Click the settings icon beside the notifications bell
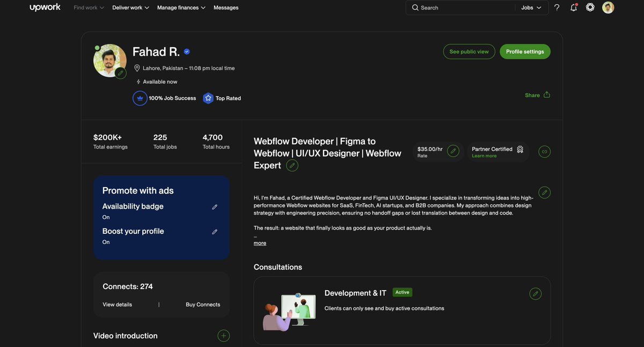This screenshot has height=347, width=644. tap(590, 8)
